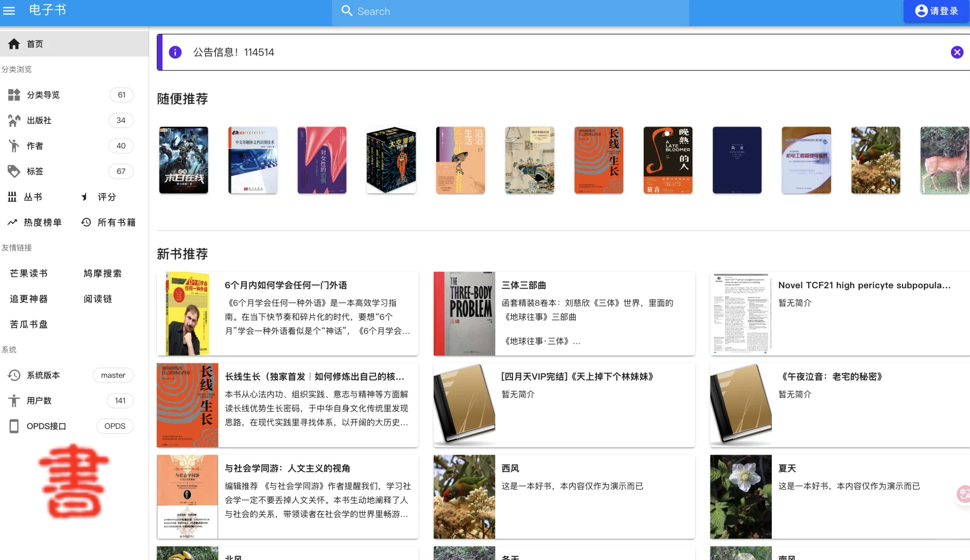Open the 太空漫游 box set cover
This screenshot has width=970, height=560.
(391, 160)
